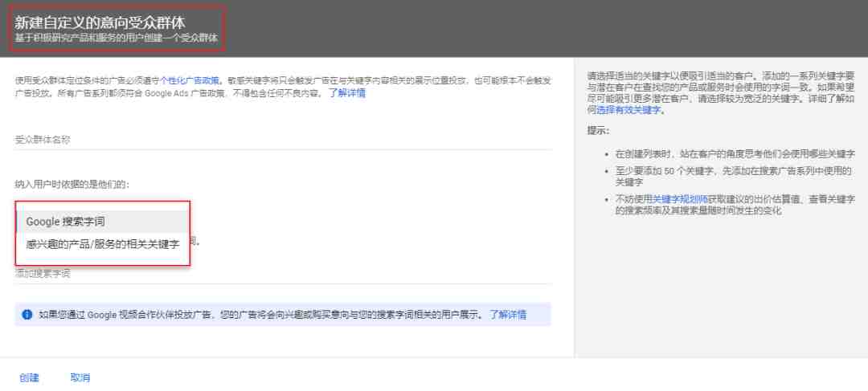Click the '新建自定义的意向受众群体' heading
Screen dimensions: 868x391
[100, 22]
